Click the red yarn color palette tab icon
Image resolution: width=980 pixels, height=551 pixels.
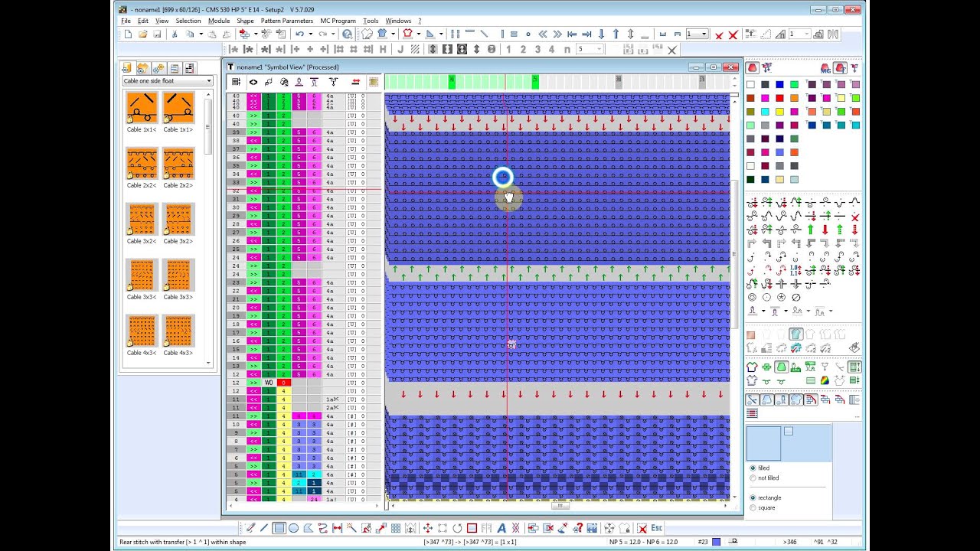coord(752,68)
